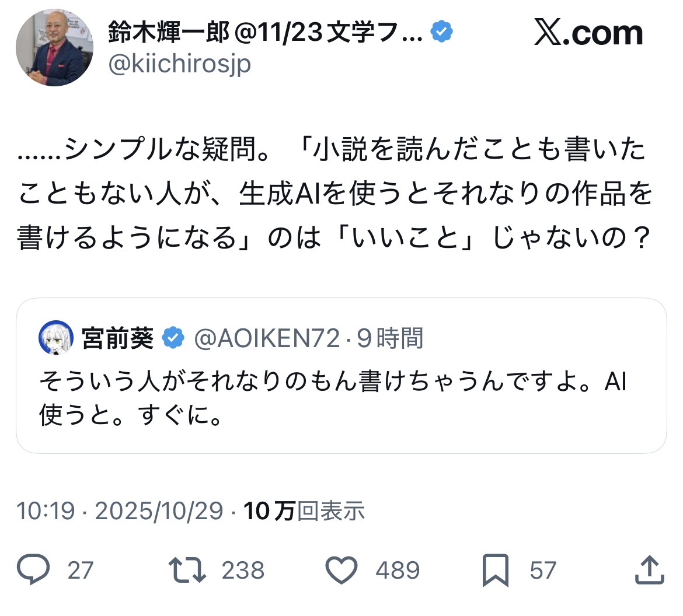Open the share upload icon
This screenshot has width=683, height=616.
click(649, 570)
